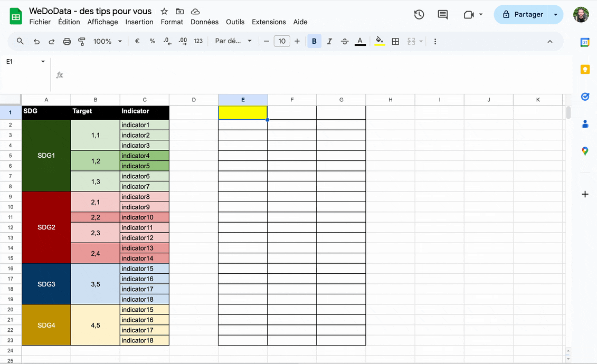Select the SDG2 merged cell
Screen dimensions: 597x364
[46, 227]
